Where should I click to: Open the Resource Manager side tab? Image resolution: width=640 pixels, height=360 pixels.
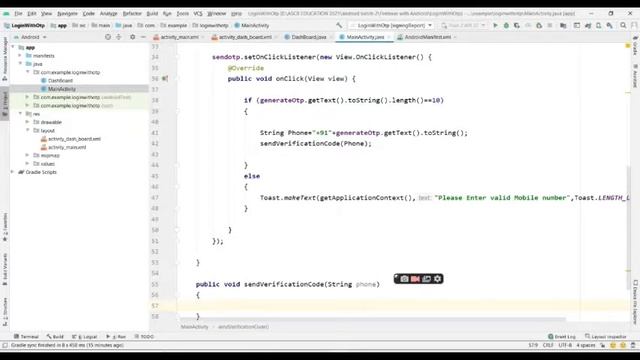pyautogui.click(x=5, y=59)
